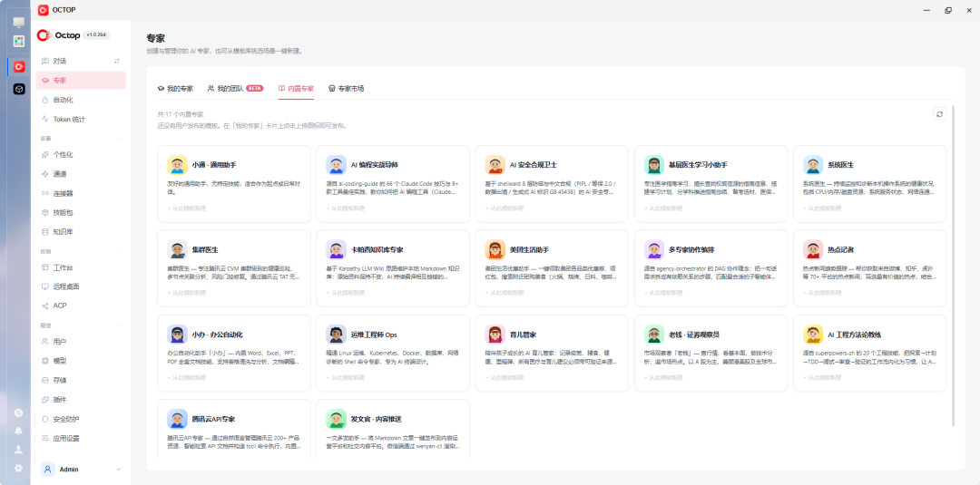
Task: Click the swap arrows icon beside 对话
Action: (117, 61)
